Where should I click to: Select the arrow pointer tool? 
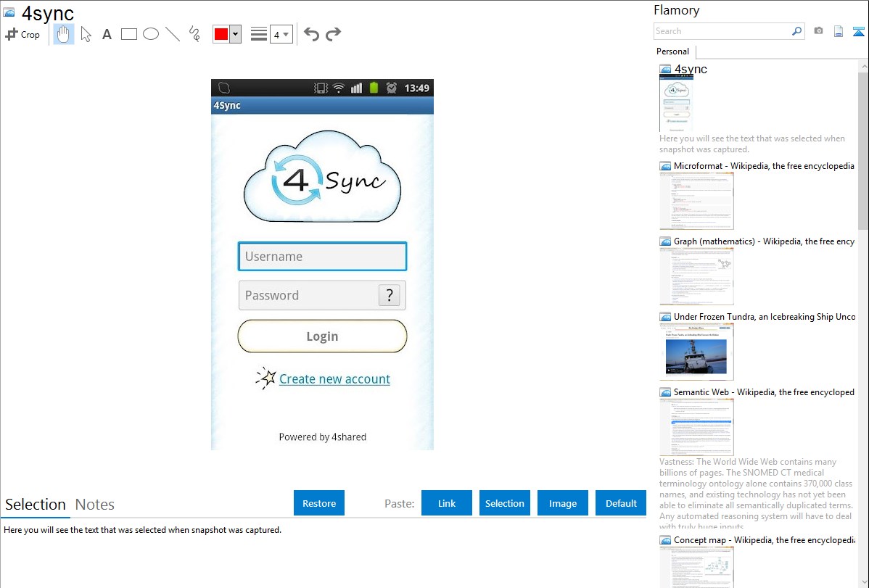(x=86, y=34)
